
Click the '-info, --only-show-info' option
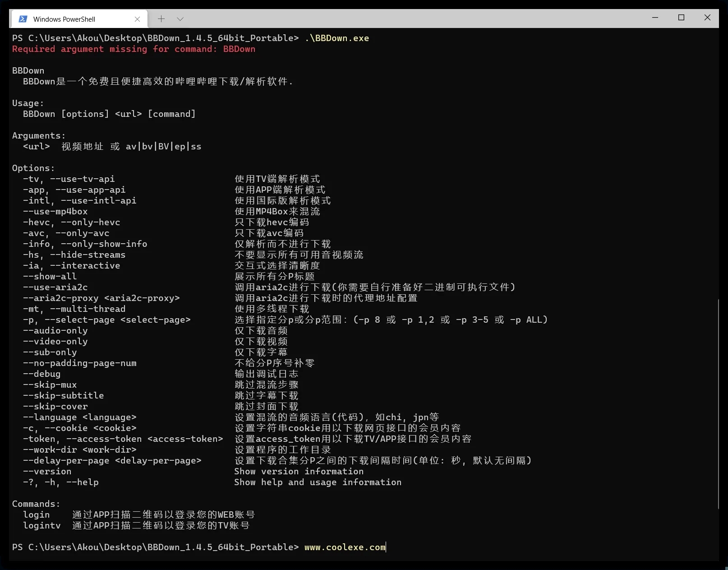tap(85, 244)
